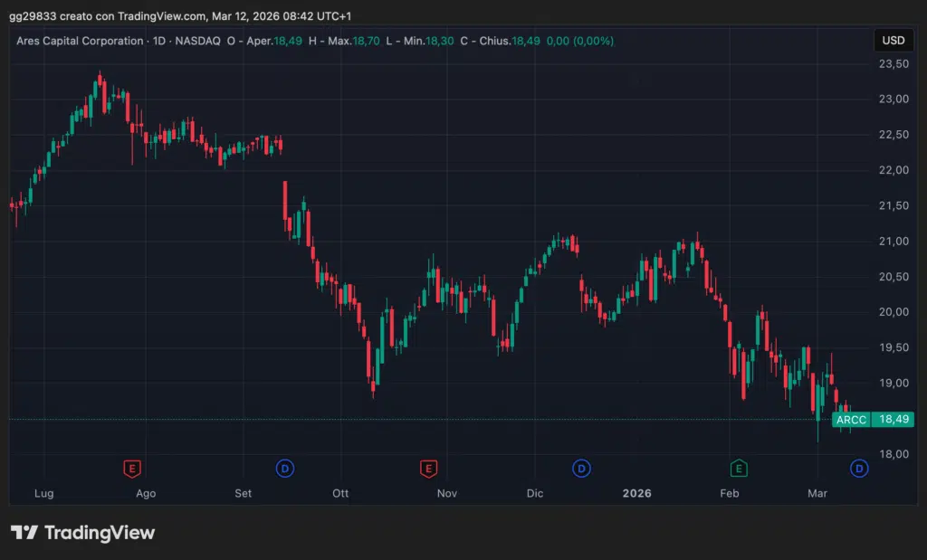Click the dividend marker right of Dic
This screenshot has height=560, width=927.
click(x=581, y=468)
